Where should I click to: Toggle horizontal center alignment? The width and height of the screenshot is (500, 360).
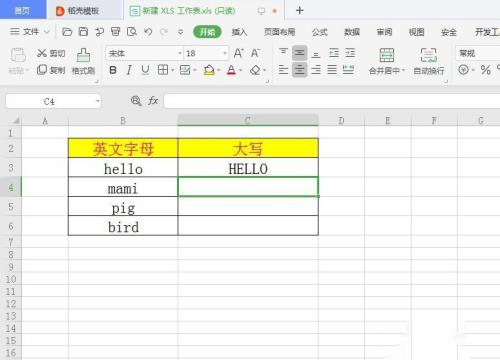[x=299, y=70]
